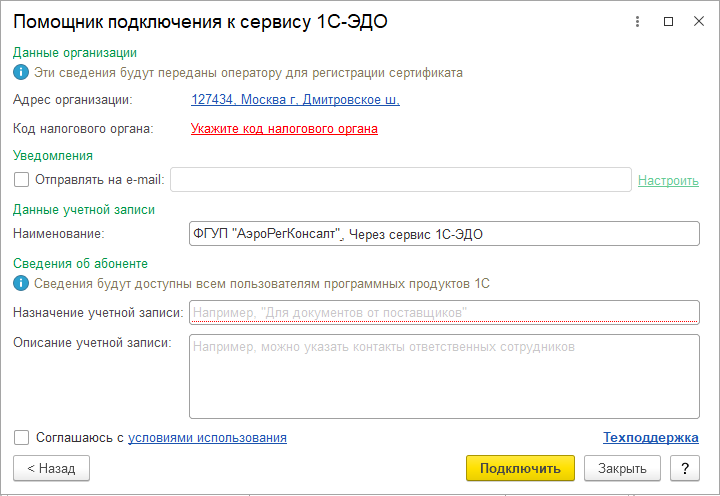
Task: Focus the e-mail address input field
Action: [400, 180]
